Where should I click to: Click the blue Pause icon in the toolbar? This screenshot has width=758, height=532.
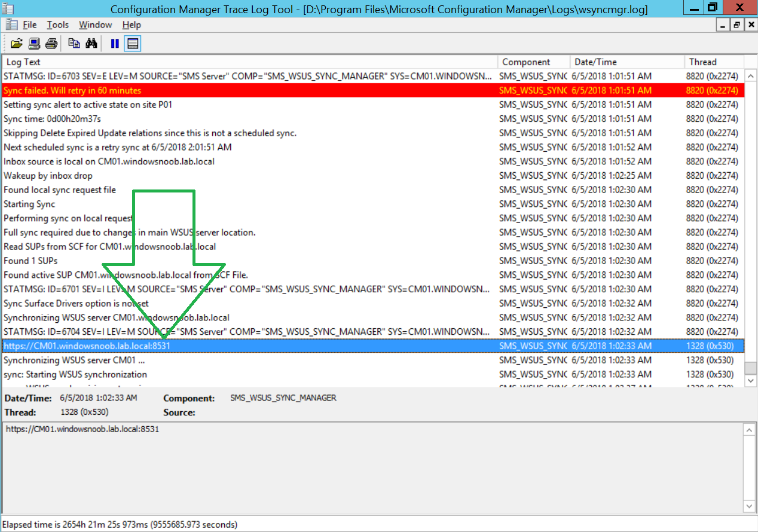(115, 44)
